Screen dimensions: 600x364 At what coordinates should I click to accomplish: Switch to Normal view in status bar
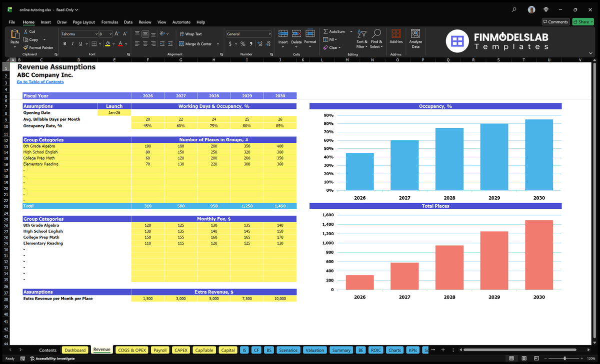511,358
